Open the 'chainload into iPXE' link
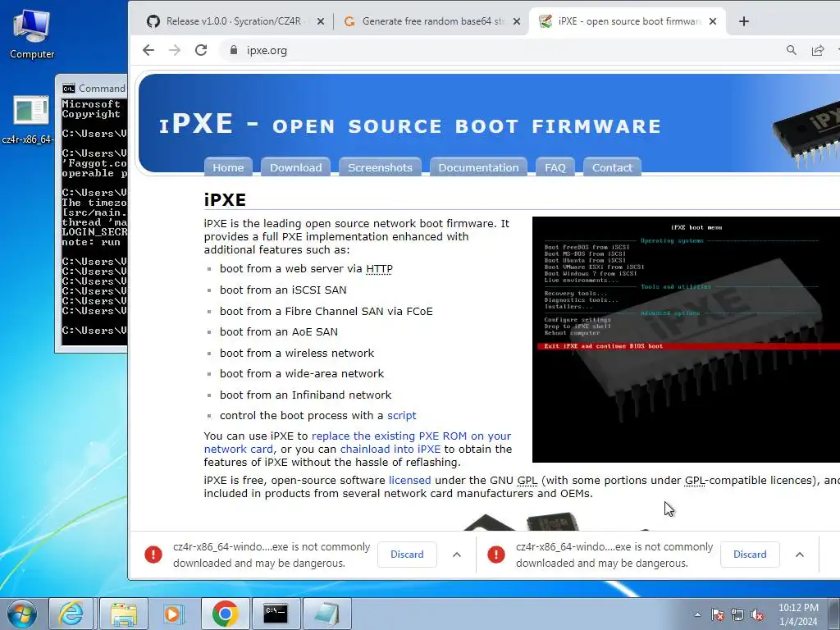Viewport: 840px width, 630px height. pyautogui.click(x=390, y=449)
